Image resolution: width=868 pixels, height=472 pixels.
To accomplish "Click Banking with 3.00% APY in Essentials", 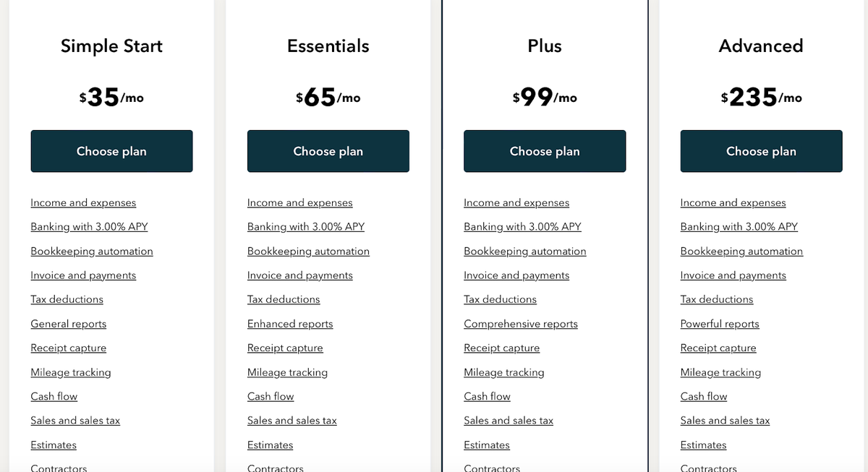I will pos(305,227).
